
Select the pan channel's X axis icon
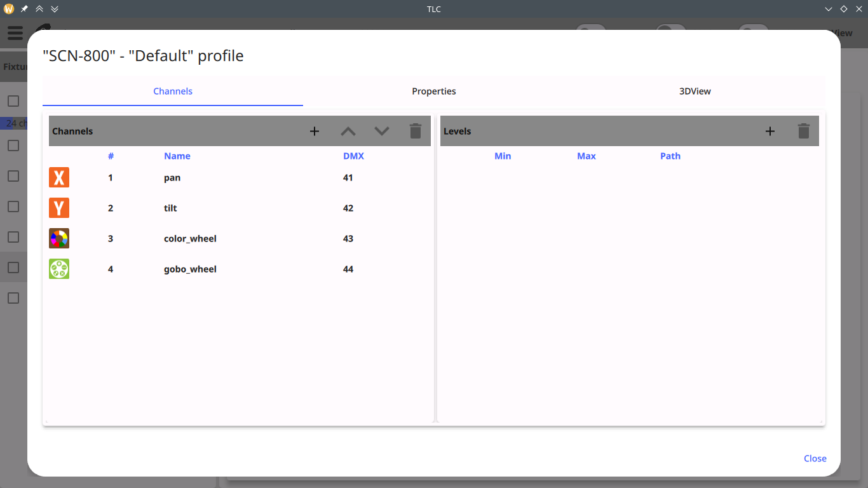coord(59,177)
